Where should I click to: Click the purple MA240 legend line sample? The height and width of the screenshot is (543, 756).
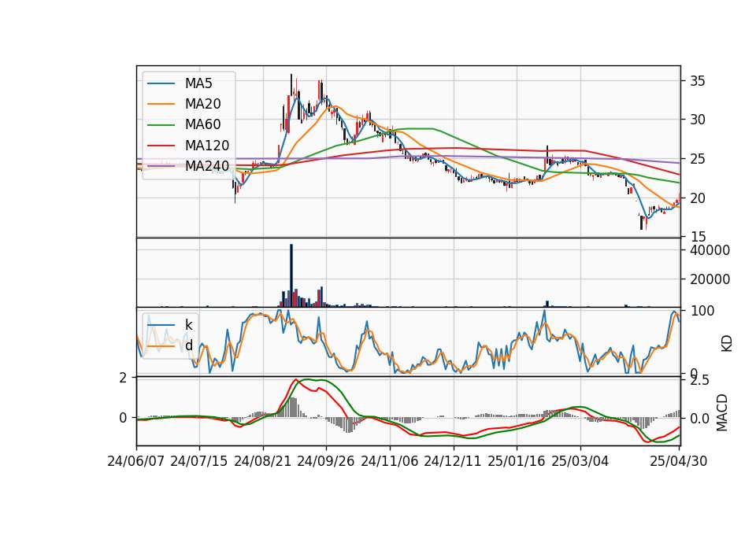click(161, 166)
